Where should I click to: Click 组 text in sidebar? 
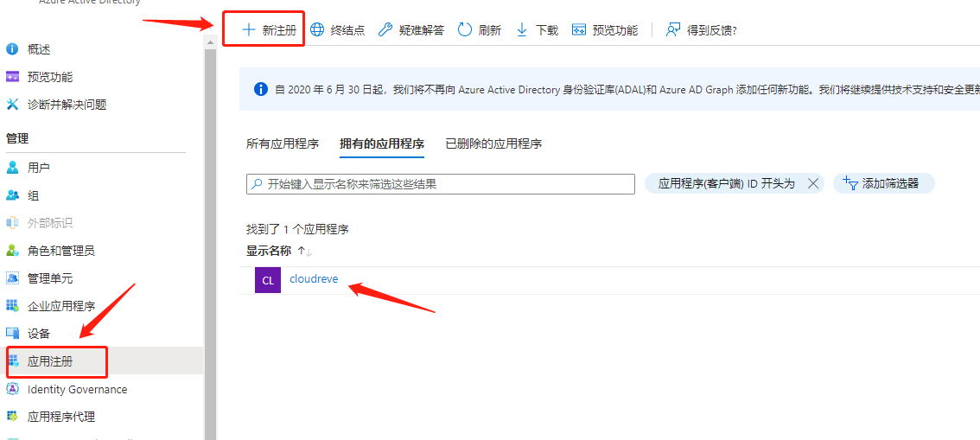[x=33, y=195]
